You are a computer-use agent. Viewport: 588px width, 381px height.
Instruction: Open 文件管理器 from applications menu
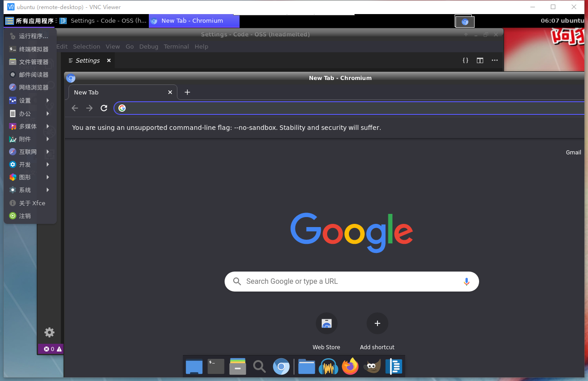point(30,62)
